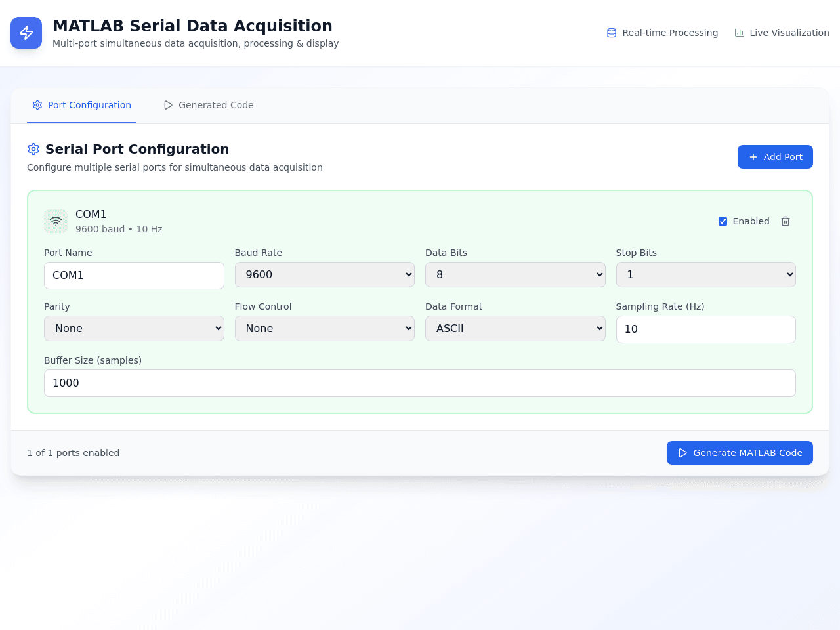Disable the COM1 Enabled checkbox
The image size is (840, 630).
tap(723, 221)
